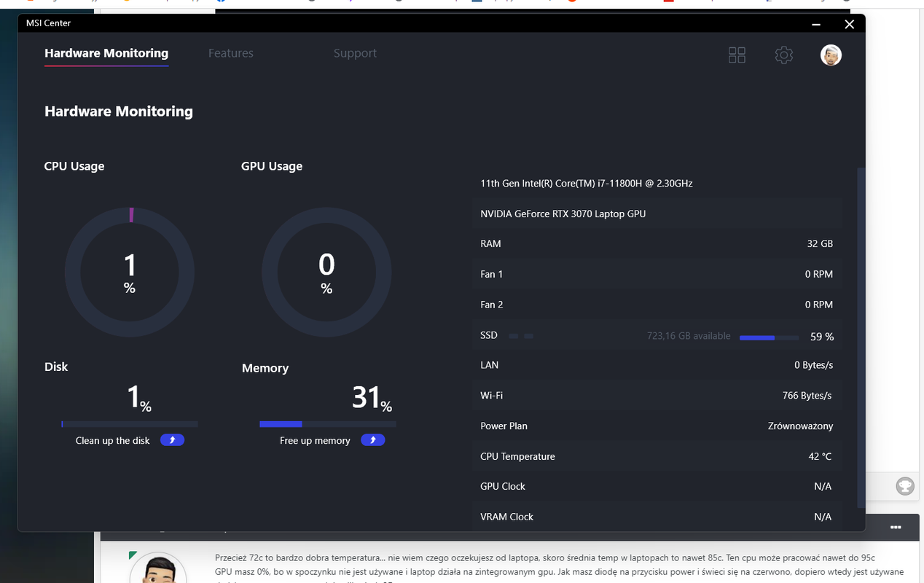Click the Disk usage progress bar
The height and width of the screenshot is (583, 924).
click(x=130, y=423)
